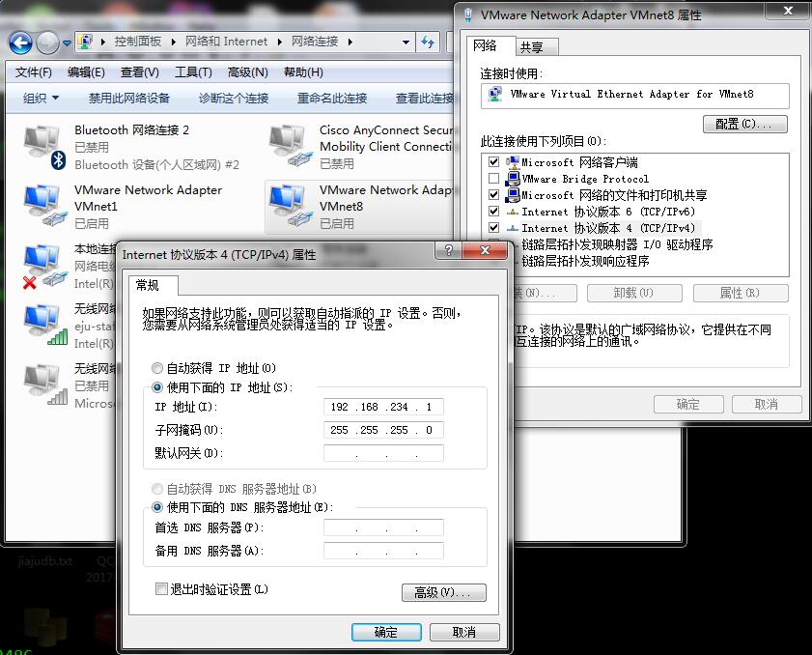The height and width of the screenshot is (655, 812).
Task: Click the Forward navigation arrow in Explorer
Action: 47,43
